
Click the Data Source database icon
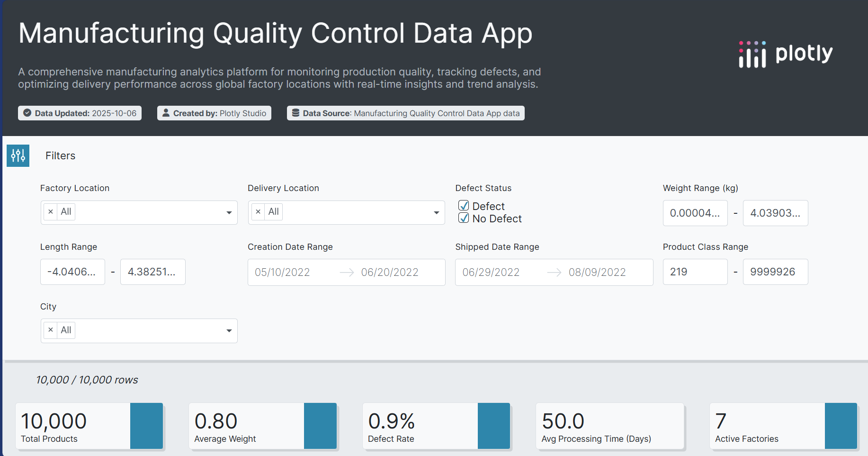[295, 113]
